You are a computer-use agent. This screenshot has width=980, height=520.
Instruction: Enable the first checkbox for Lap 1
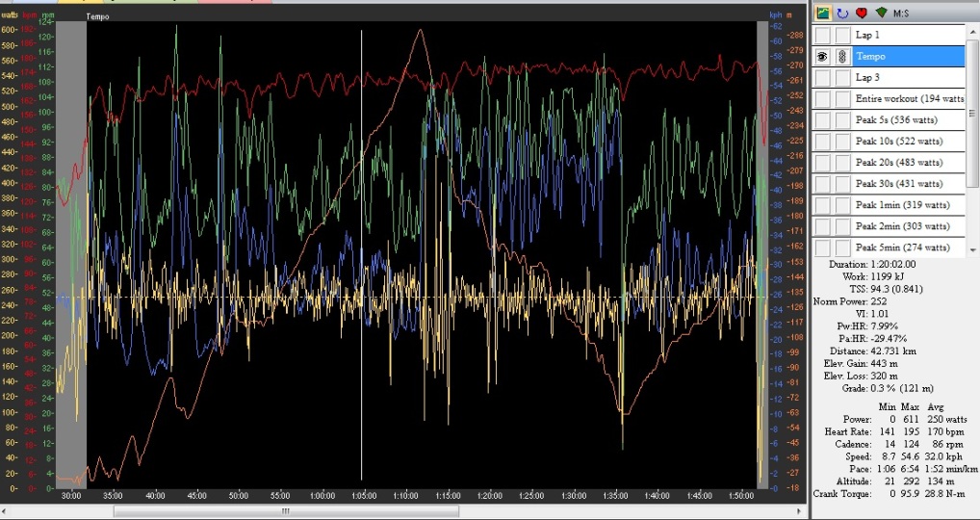[823, 36]
